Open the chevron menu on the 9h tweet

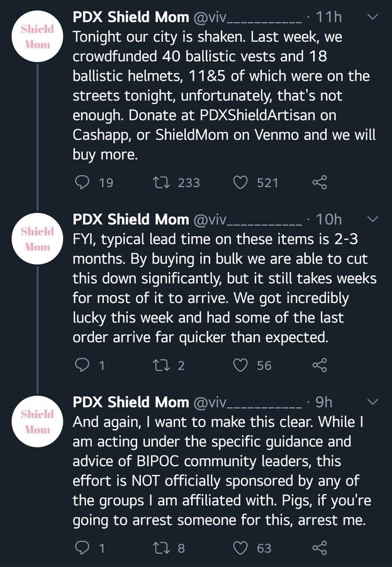tap(372, 402)
